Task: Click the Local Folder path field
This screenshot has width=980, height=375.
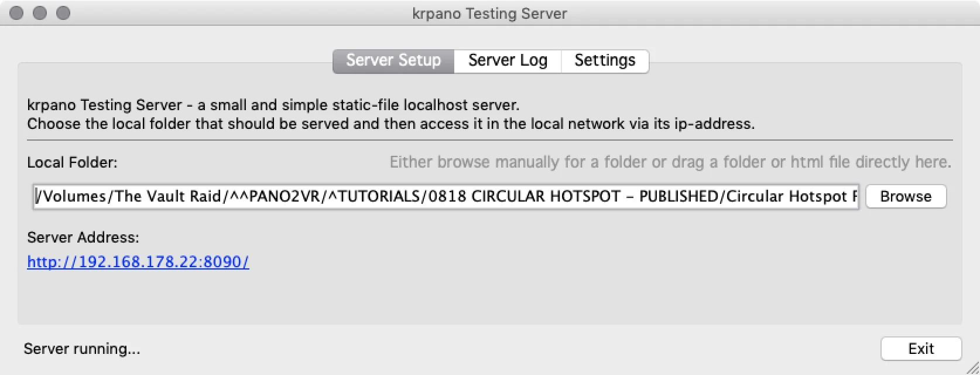Action: point(446,196)
